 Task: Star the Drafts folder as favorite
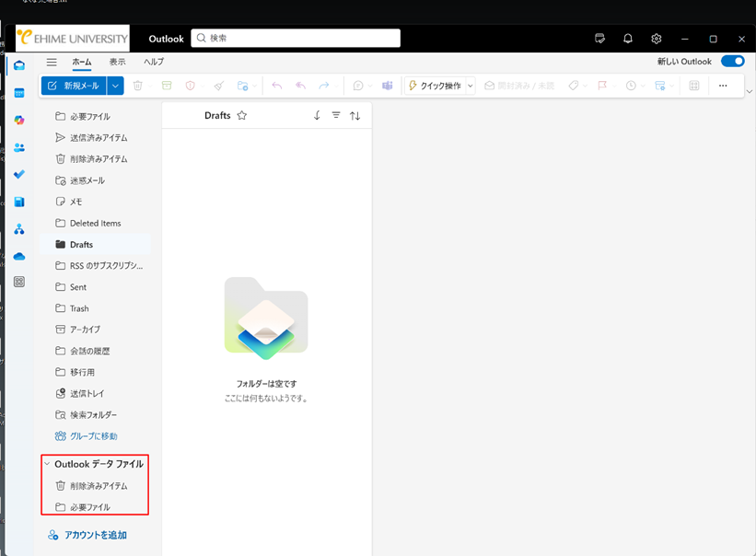[242, 116]
